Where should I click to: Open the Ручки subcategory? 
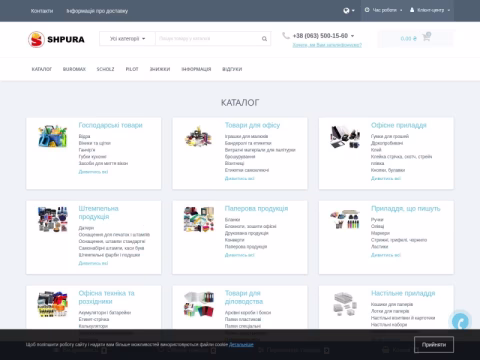(377, 220)
